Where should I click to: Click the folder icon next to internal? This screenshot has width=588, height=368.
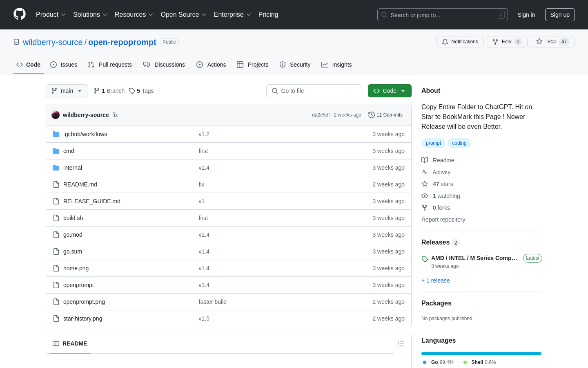(56, 168)
